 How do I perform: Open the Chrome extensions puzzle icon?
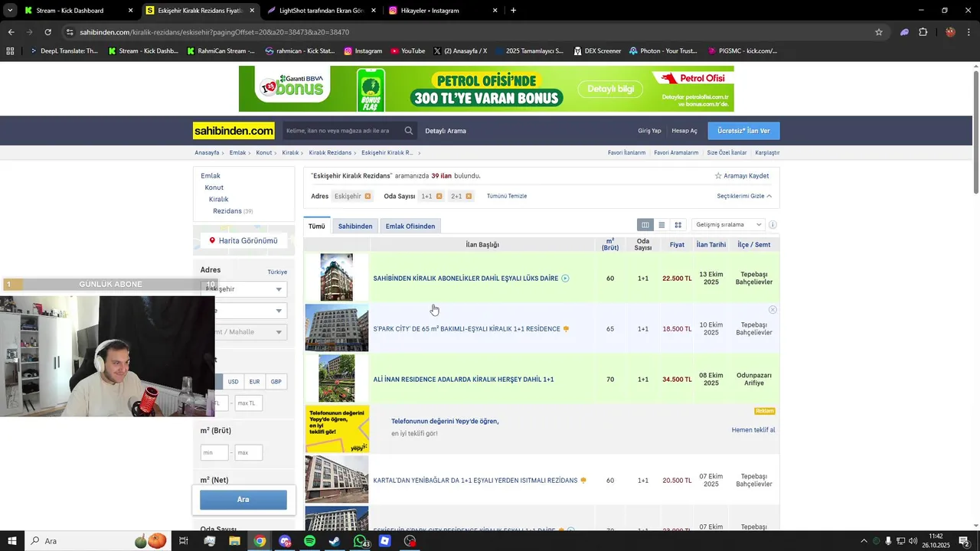coord(923,32)
